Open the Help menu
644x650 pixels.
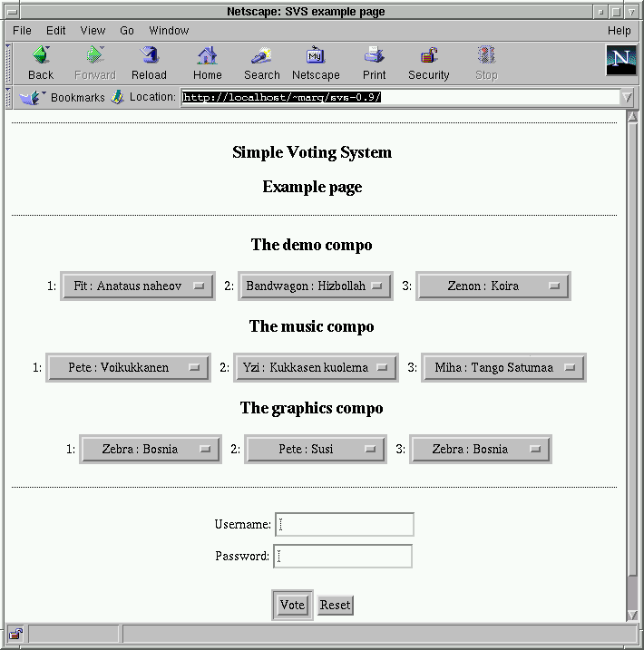click(x=619, y=31)
